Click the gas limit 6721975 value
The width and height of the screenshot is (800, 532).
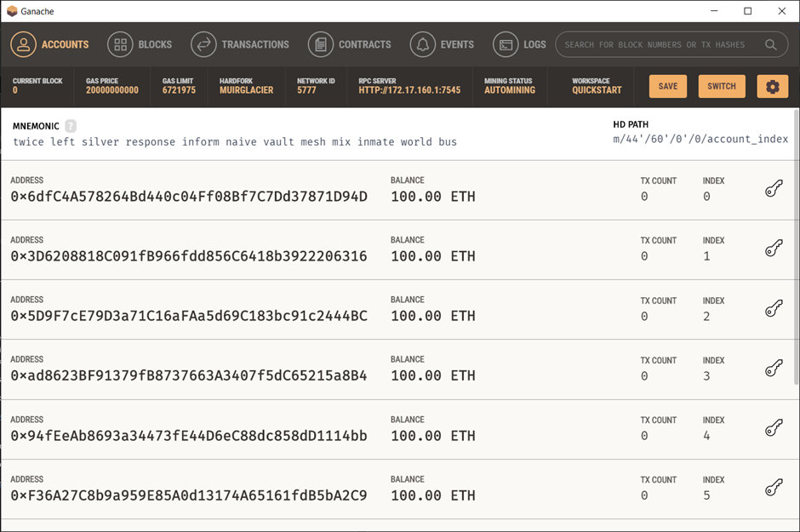pos(179,90)
